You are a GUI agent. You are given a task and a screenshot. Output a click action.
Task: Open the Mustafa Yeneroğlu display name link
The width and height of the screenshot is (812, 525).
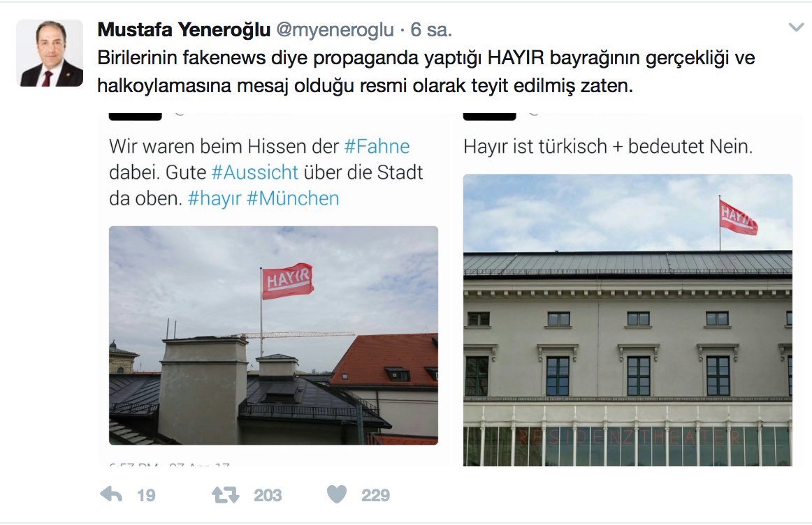[x=184, y=29]
